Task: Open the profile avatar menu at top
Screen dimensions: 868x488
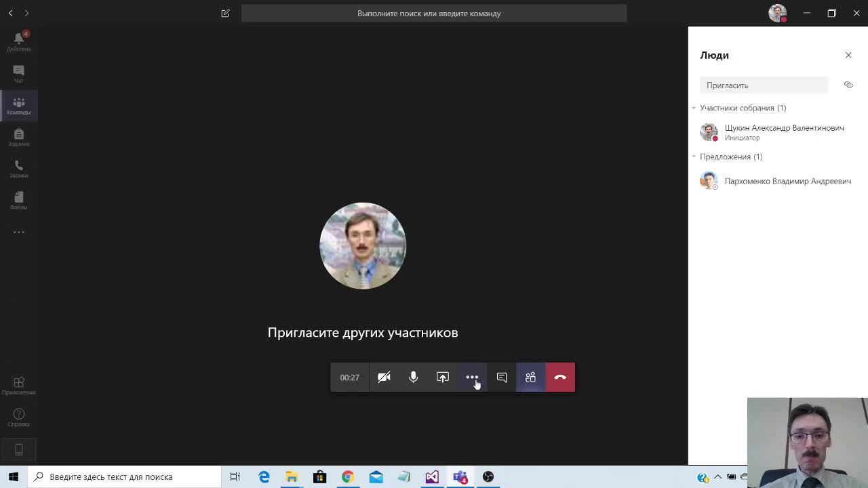Action: point(778,13)
